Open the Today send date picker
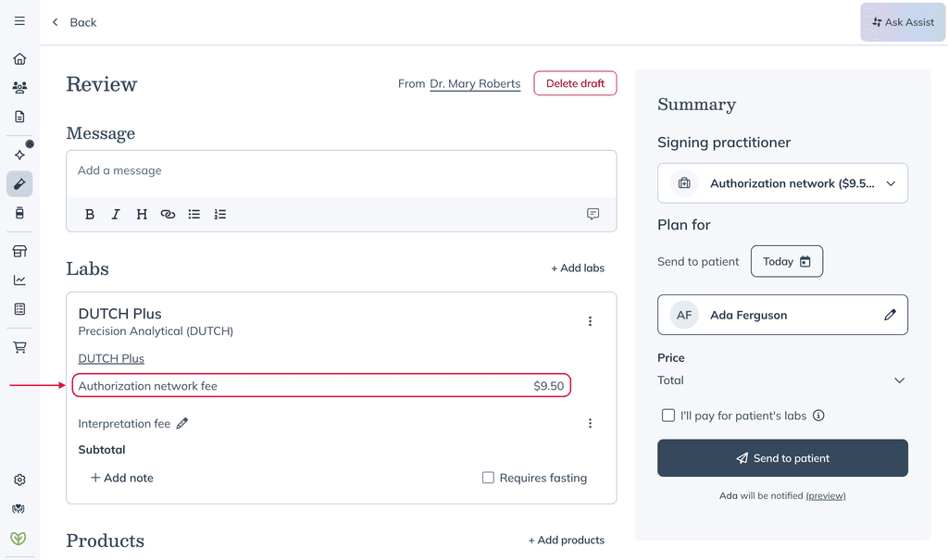The height and width of the screenshot is (560, 948). click(787, 261)
